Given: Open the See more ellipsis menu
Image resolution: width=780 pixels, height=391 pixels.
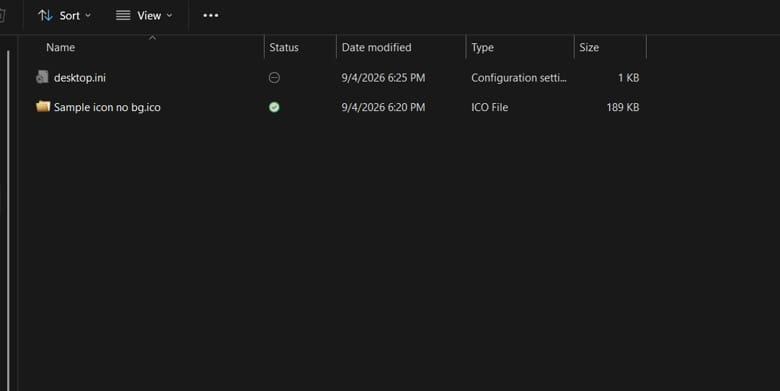Looking at the screenshot, I should pos(210,15).
